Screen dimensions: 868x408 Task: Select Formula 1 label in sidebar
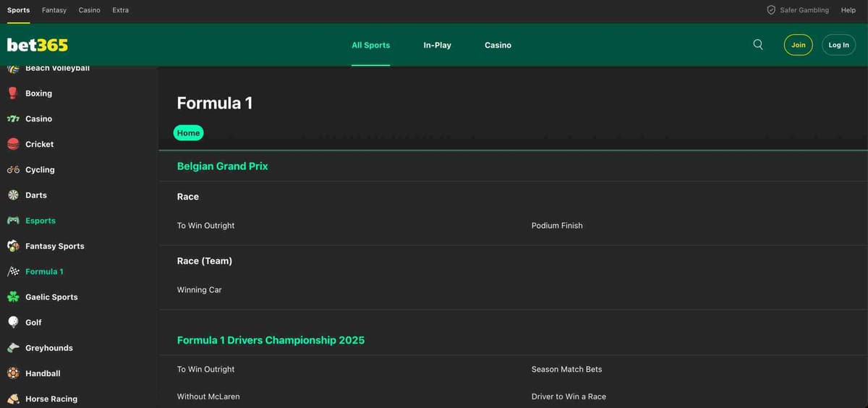click(44, 271)
